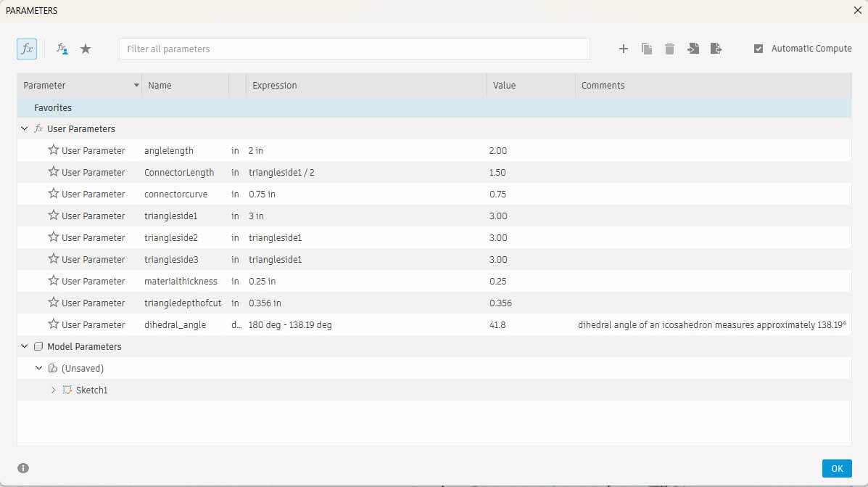Click the unit 'in' of materialthickness
Screen dimensions: 868x487
[235, 282]
